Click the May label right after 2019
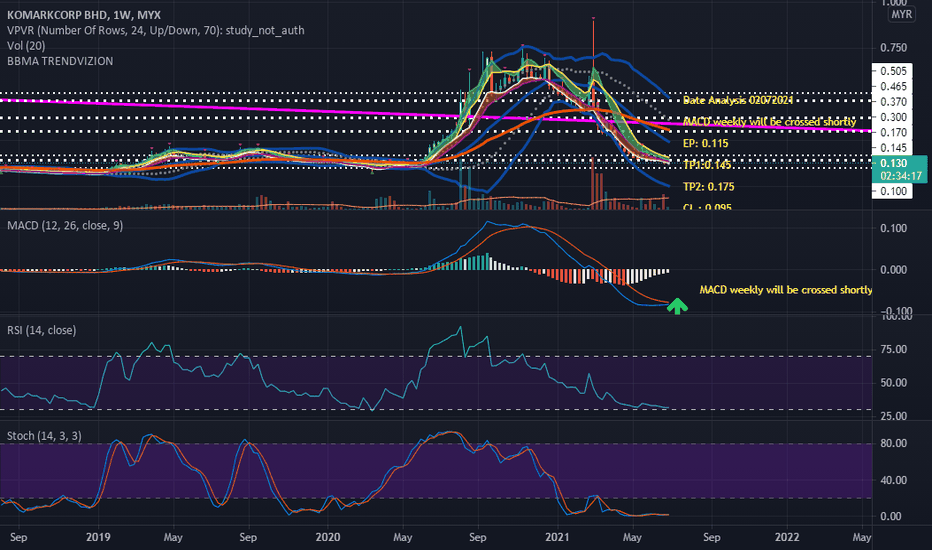The height and width of the screenshot is (550, 932). 173,538
